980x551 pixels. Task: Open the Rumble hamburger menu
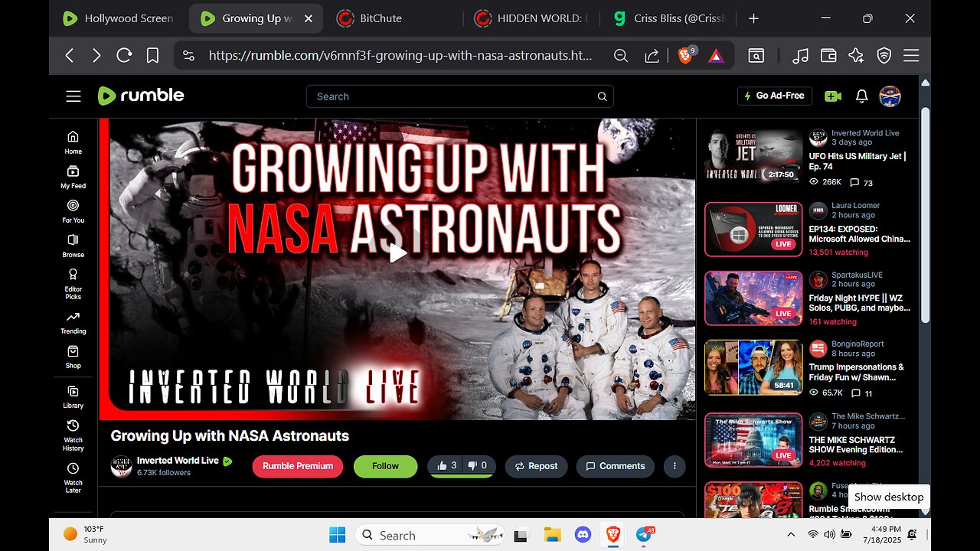point(73,96)
